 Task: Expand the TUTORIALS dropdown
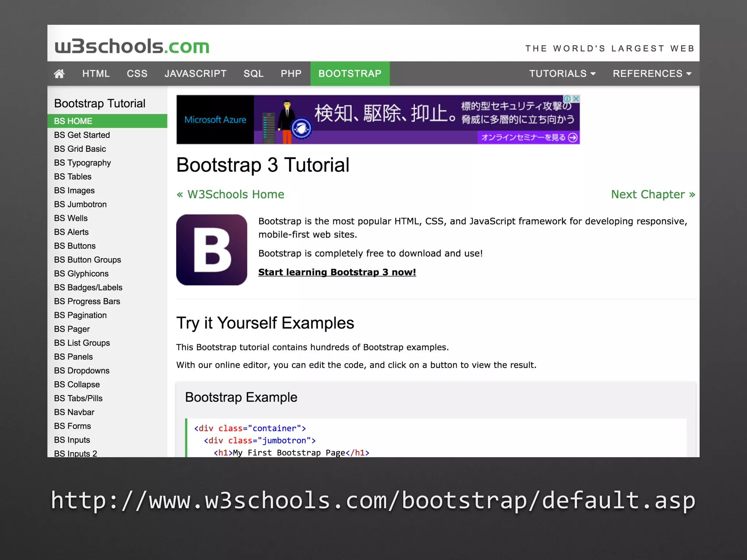[562, 74]
